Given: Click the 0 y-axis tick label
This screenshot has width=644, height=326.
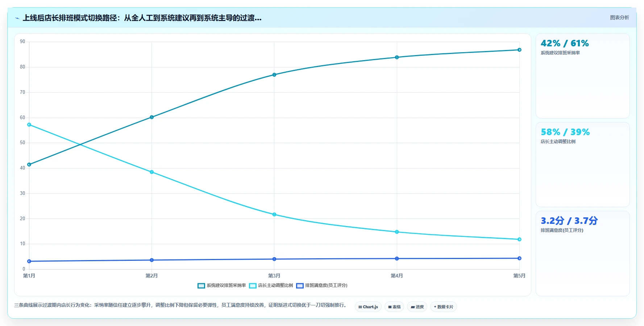Looking at the screenshot, I should pos(24,269).
